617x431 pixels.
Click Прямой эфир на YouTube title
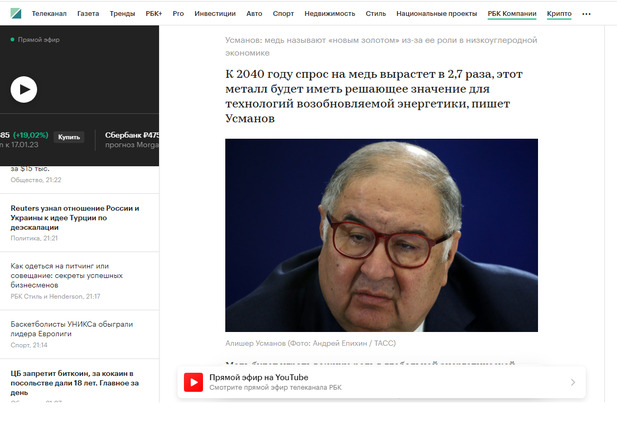click(x=259, y=377)
